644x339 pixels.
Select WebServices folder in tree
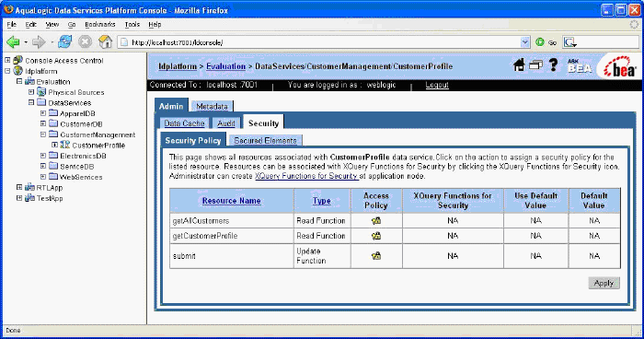[81, 177]
